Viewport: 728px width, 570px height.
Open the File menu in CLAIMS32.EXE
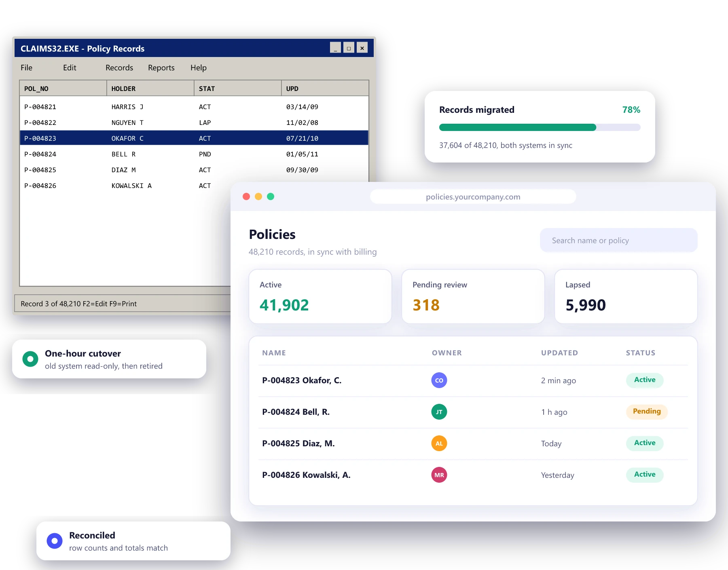tap(27, 68)
